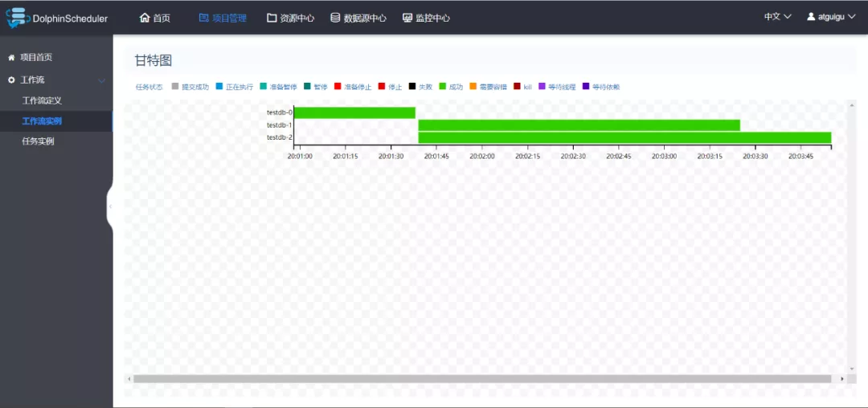Click the 项目首页 home icon in sidebar
The height and width of the screenshot is (408, 868).
click(11, 58)
